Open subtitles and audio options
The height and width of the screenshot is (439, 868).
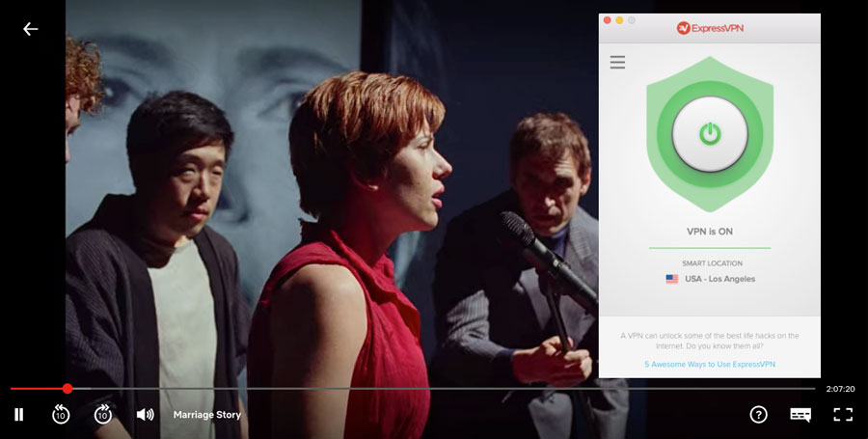[x=800, y=415]
